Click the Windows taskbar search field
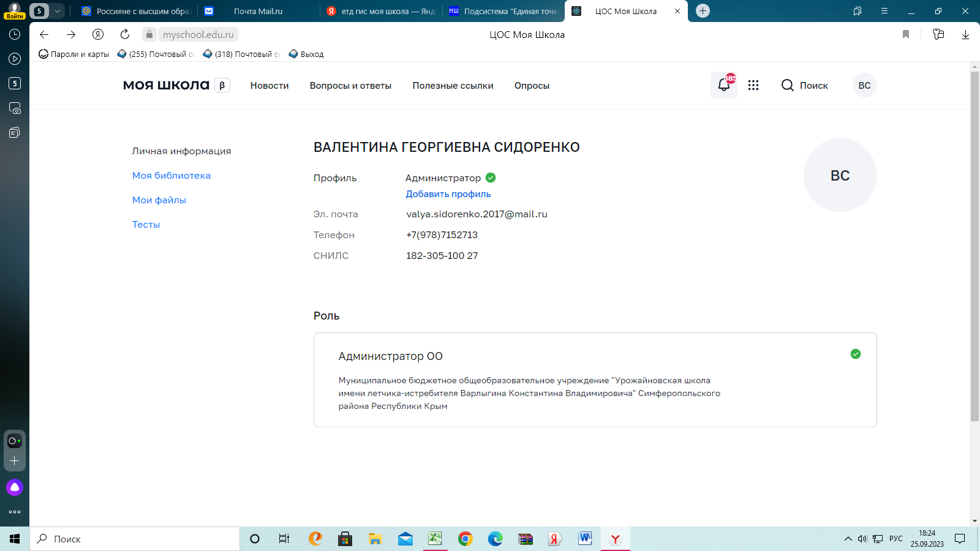The image size is (980, 551). tap(135, 539)
